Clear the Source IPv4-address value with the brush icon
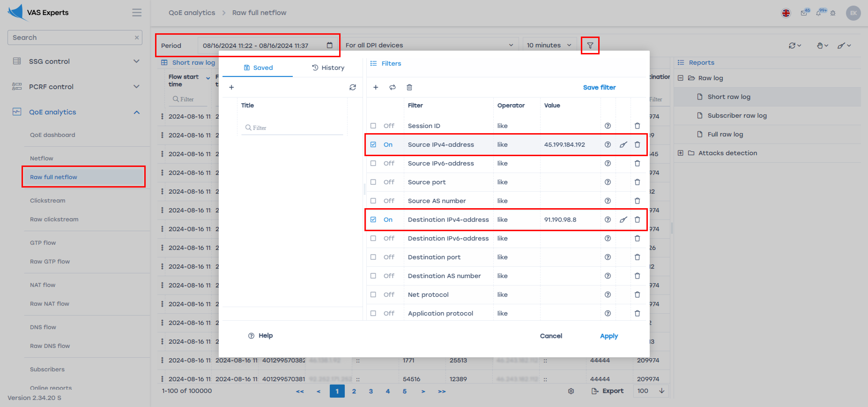This screenshot has height=407, width=868. point(623,144)
